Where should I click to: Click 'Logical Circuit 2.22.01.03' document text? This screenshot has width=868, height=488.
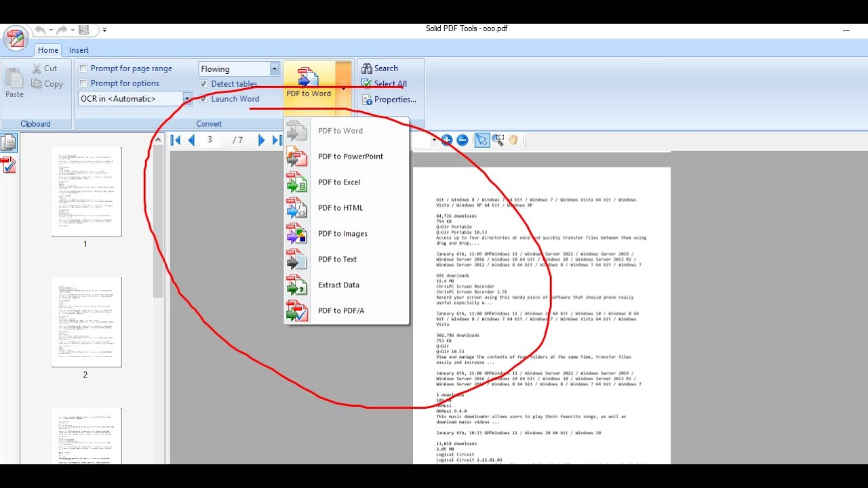pyautogui.click(x=469, y=460)
